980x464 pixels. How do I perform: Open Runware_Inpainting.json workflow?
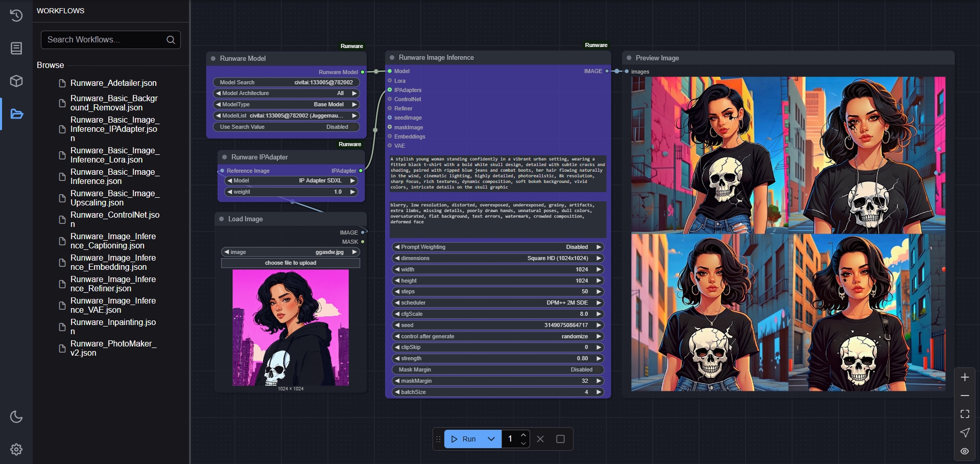pyautogui.click(x=113, y=327)
